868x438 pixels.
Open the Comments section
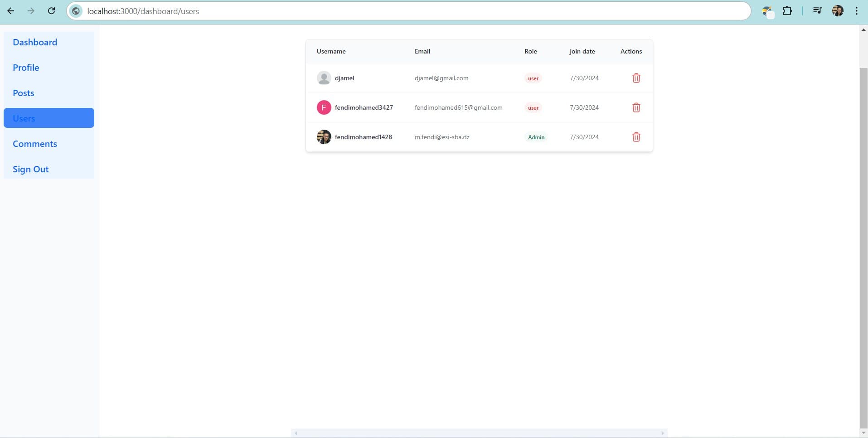pyautogui.click(x=35, y=144)
